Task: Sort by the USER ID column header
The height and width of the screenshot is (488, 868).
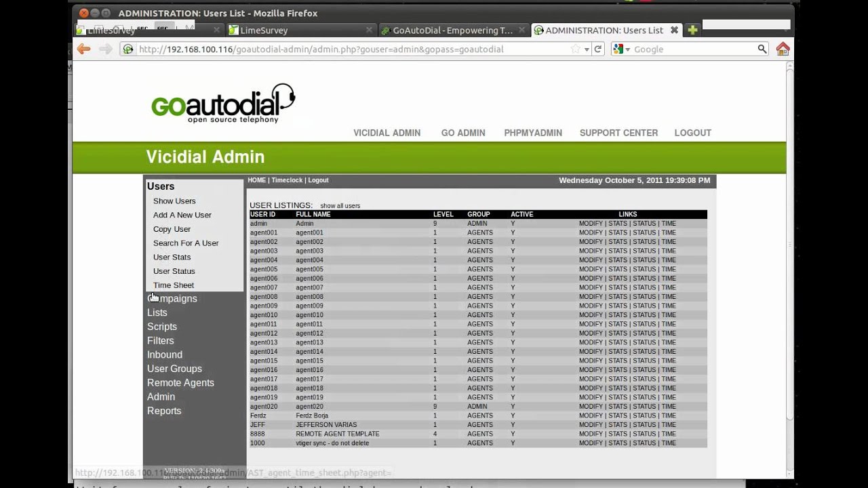Action: tap(262, 214)
